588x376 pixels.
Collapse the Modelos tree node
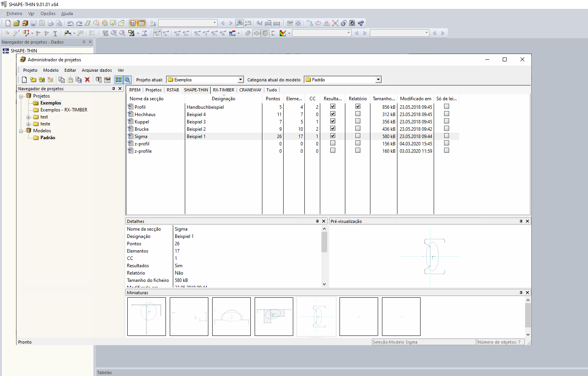[x=22, y=131]
